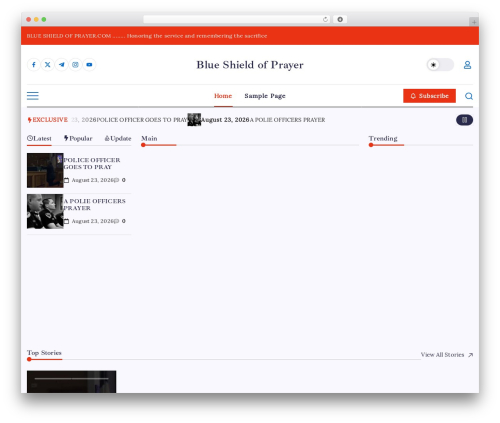Screen dimensions: 500x423
Task: Go to the Home menu item
Action: (x=223, y=96)
